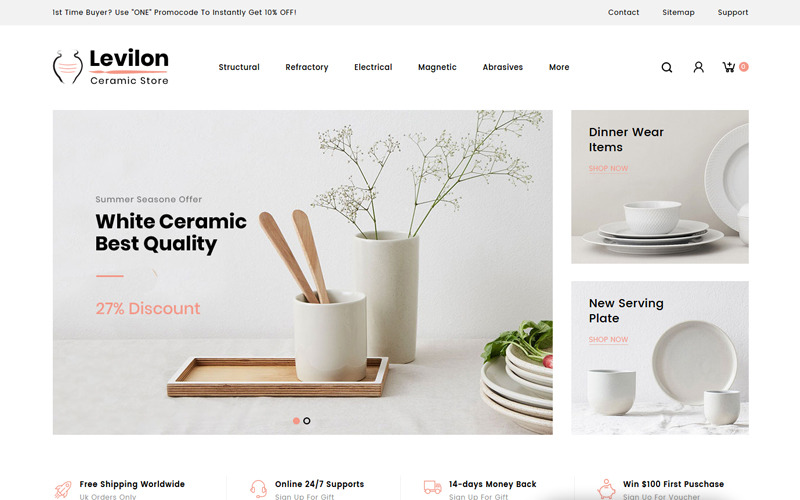Select the first slider dot
This screenshot has height=500, width=800.
pyautogui.click(x=296, y=421)
